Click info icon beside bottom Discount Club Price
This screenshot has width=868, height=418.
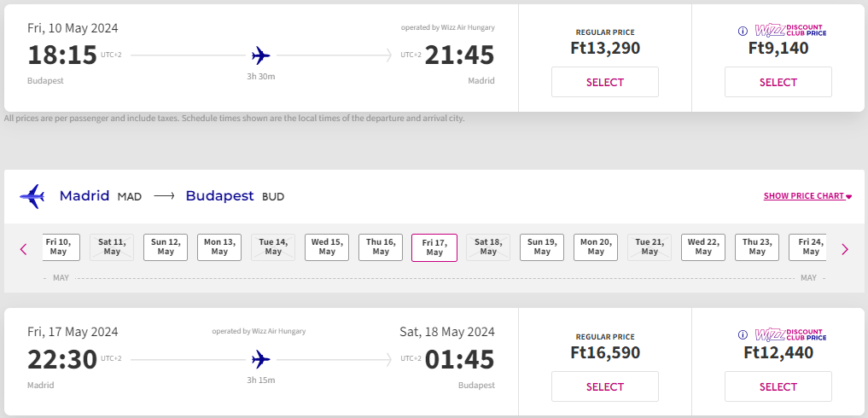click(743, 335)
